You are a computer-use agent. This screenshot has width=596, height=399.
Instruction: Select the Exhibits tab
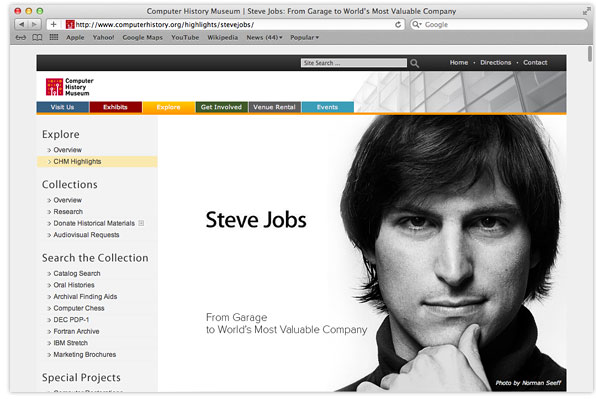click(x=116, y=107)
